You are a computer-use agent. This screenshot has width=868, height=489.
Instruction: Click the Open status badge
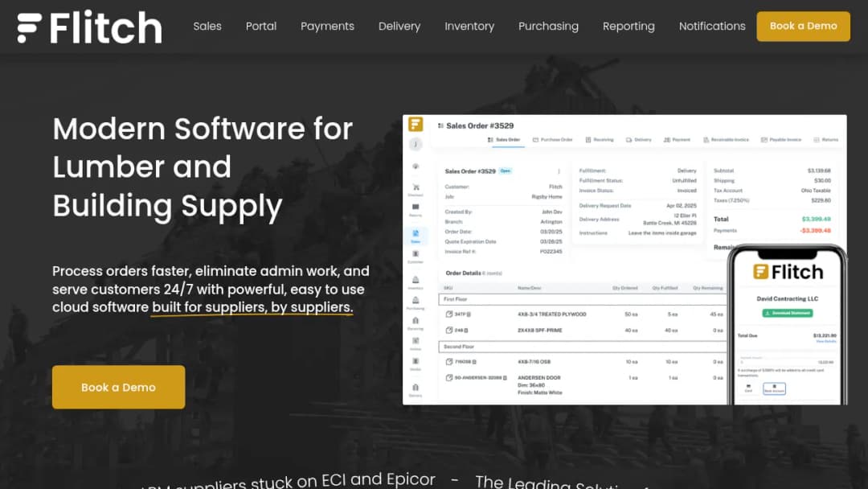click(x=506, y=171)
